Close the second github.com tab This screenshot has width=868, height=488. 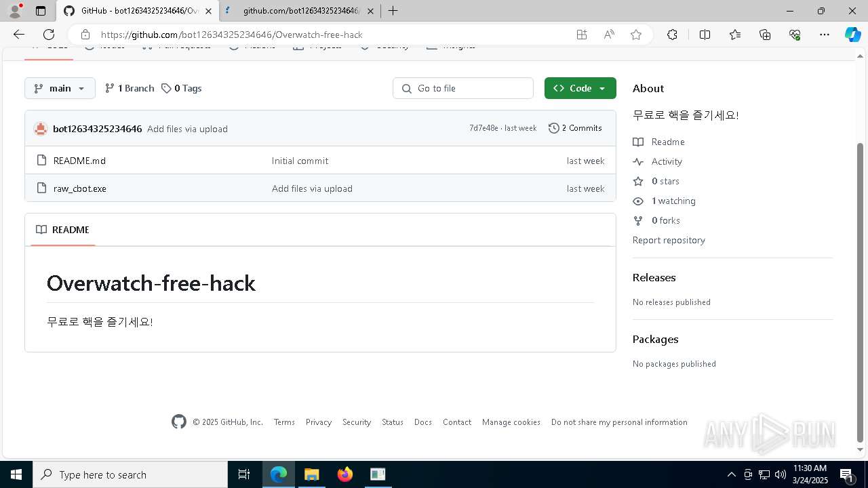pyautogui.click(x=370, y=11)
